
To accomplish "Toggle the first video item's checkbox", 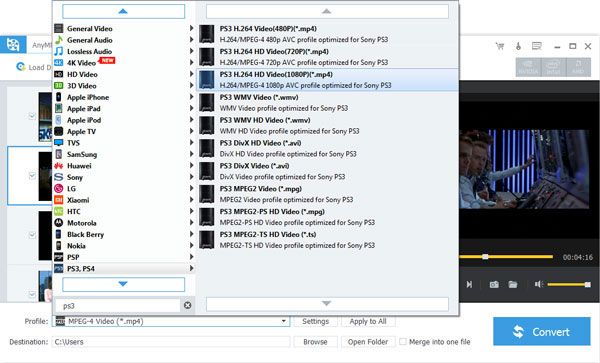I will (32, 116).
